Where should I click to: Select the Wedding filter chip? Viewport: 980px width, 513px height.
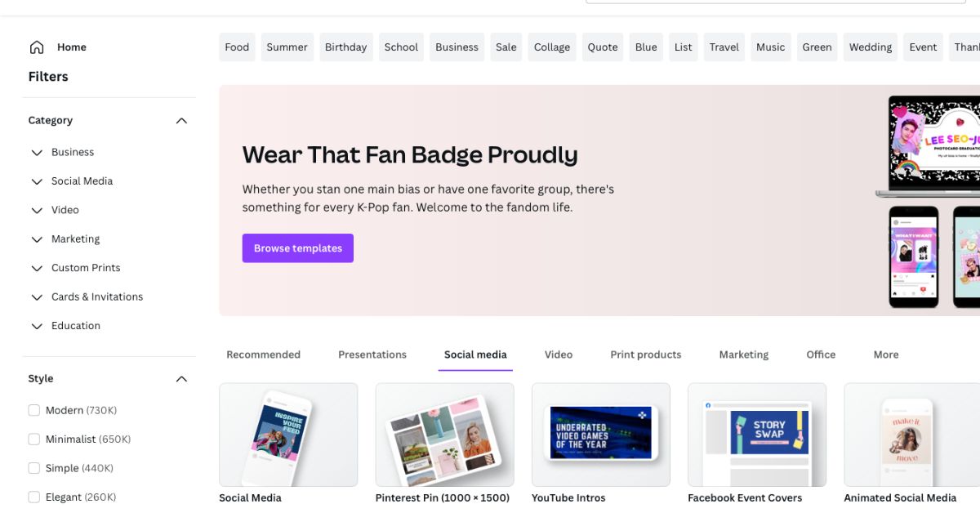[x=870, y=47]
